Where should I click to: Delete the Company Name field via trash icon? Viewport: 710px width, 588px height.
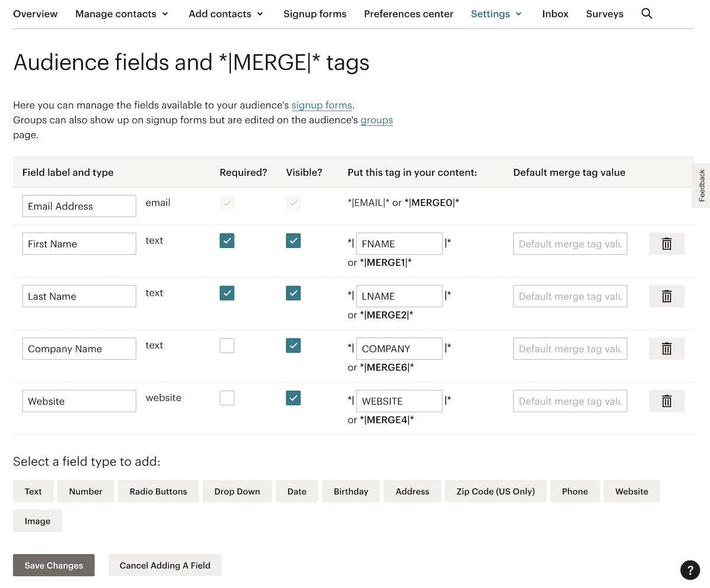667,348
